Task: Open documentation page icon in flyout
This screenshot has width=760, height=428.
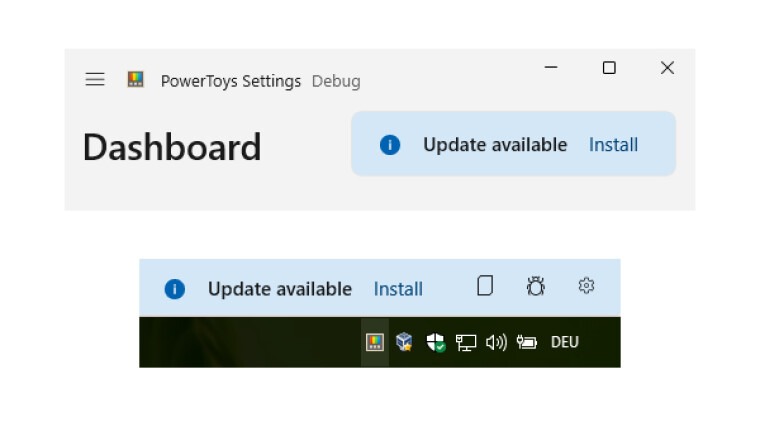Action: coord(485,286)
